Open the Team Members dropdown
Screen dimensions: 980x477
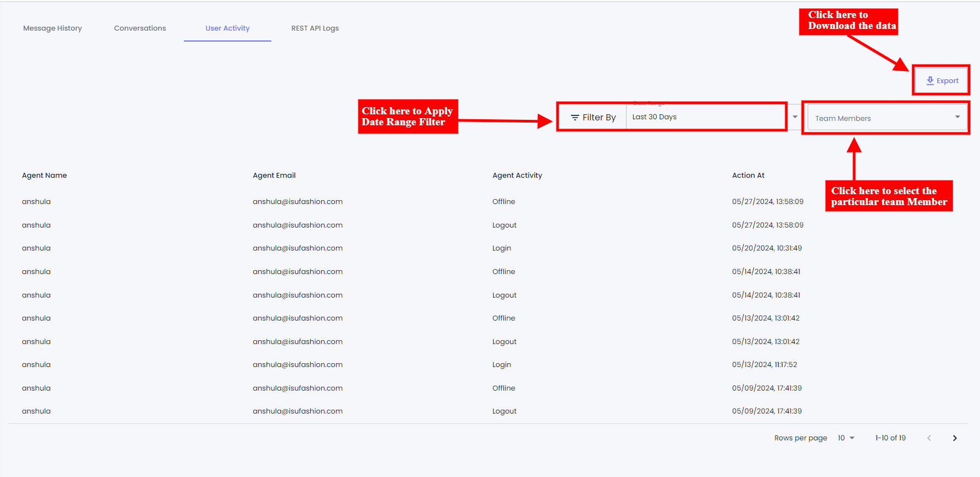[886, 118]
